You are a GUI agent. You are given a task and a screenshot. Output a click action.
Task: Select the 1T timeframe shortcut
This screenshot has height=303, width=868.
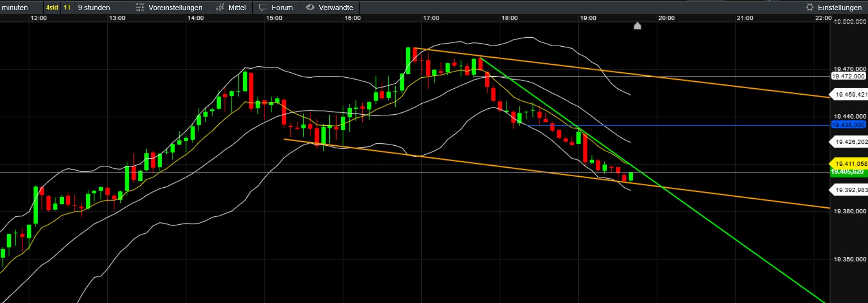tap(67, 7)
